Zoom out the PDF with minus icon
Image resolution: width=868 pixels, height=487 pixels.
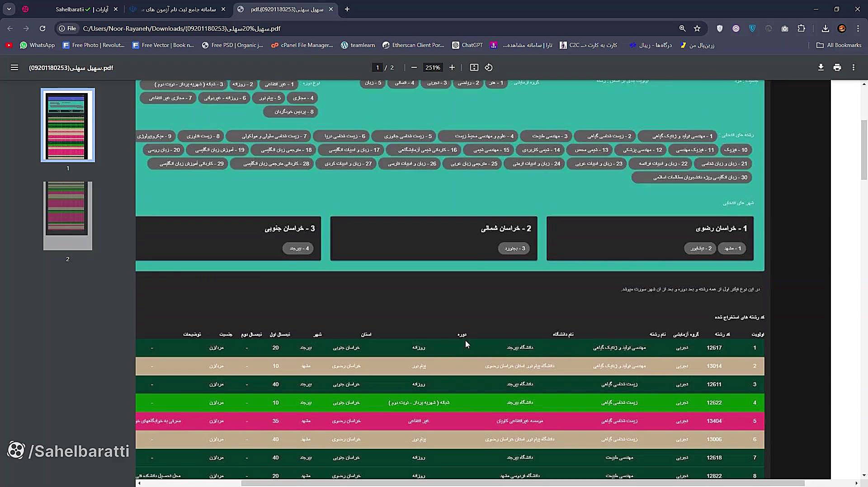414,67
